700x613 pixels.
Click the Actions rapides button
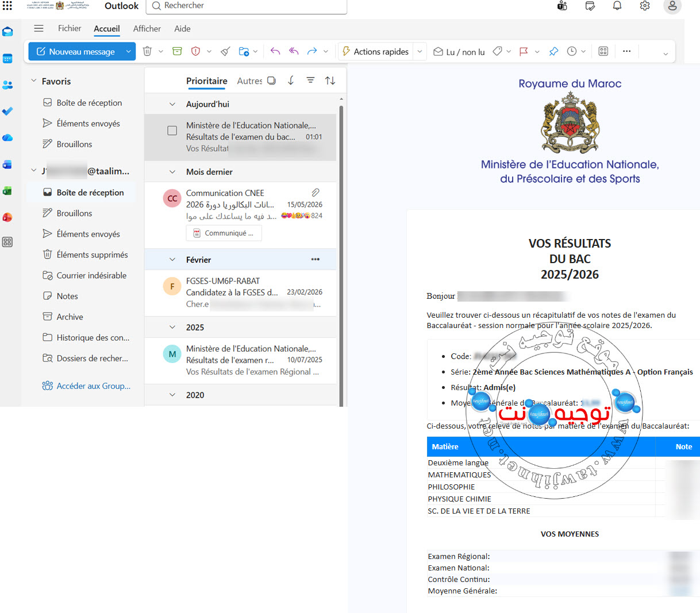[x=376, y=51]
